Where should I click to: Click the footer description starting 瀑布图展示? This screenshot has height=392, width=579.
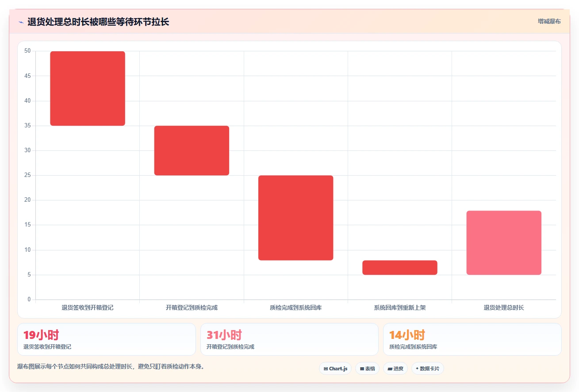[111, 366]
